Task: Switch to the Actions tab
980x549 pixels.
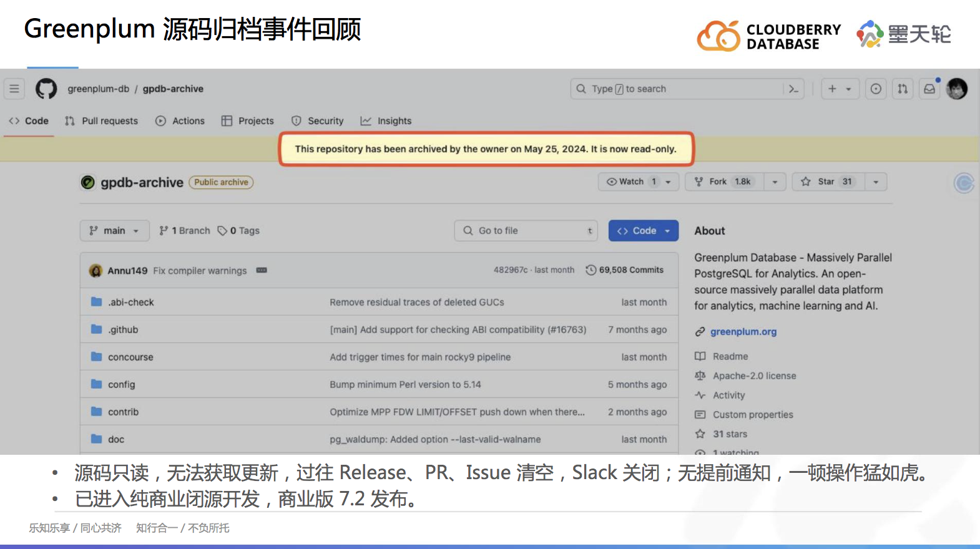Action: (x=180, y=121)
